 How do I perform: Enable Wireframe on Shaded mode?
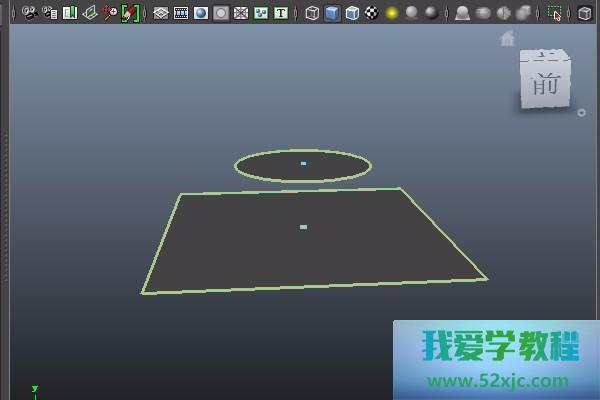(x=352, y=13)
